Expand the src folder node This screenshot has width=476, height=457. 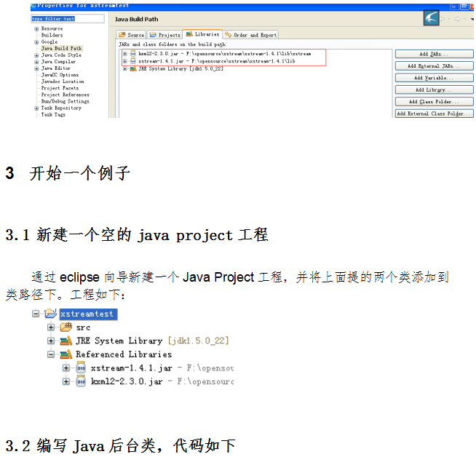coord(51,327)
